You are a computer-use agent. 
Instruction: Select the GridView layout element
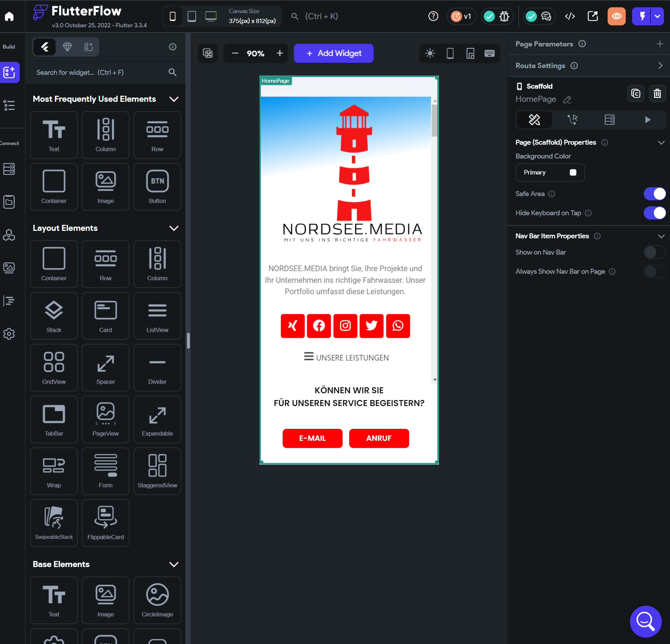point(54,367)
